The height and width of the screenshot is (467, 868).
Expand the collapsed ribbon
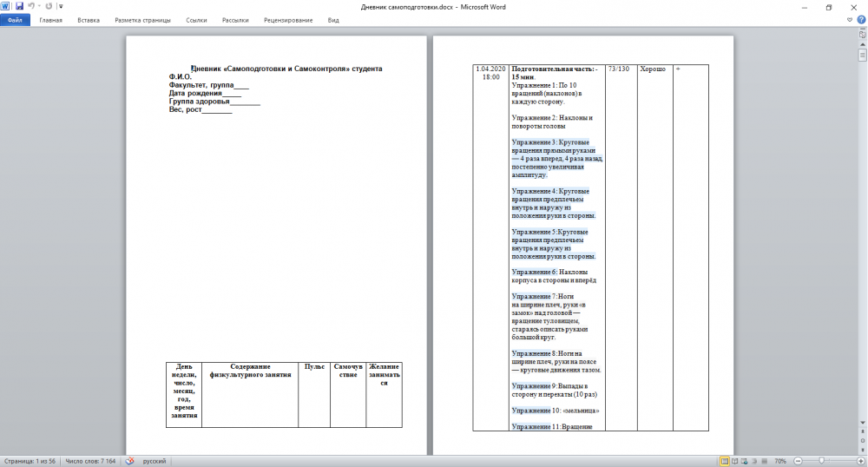click(850, 20)
